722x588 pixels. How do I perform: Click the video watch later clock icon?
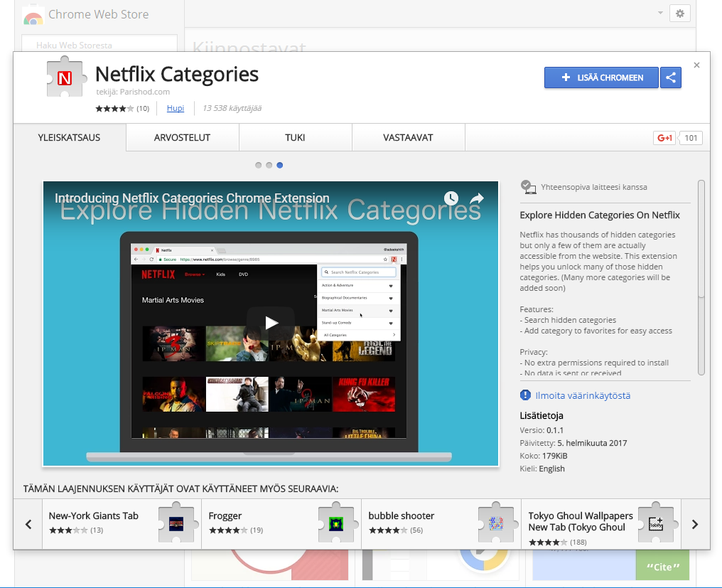tap(451, 198)
